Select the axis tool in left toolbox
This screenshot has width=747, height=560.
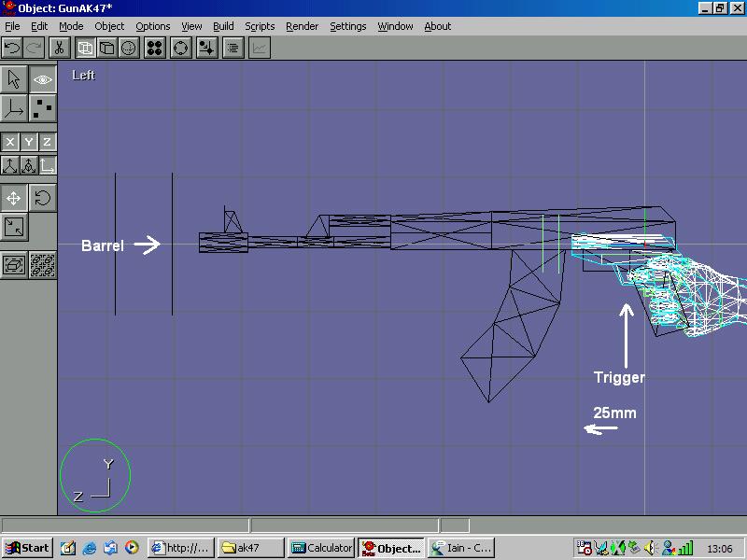[14, 108]
